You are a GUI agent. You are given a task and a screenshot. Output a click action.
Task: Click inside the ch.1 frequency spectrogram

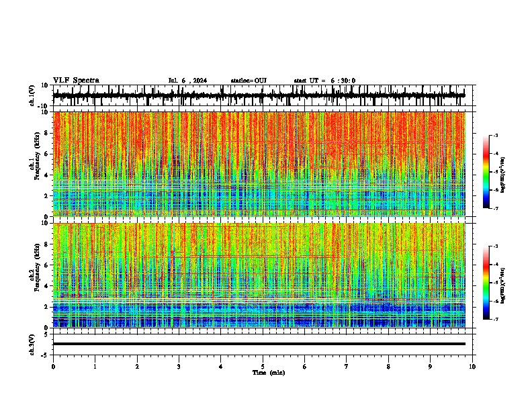point(259,164)
